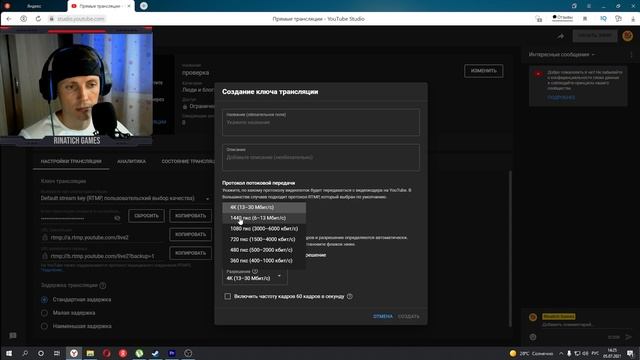Switch to the Яндекс browser tab
The height and width of the screenshot is (360, 640).
pyautogui.click(x=34, y=6)
